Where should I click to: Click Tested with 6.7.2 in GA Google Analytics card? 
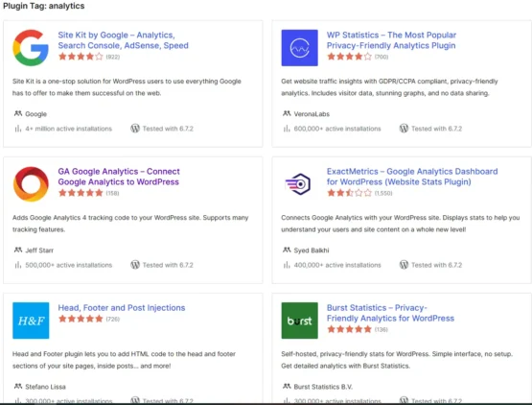(168, 265)
